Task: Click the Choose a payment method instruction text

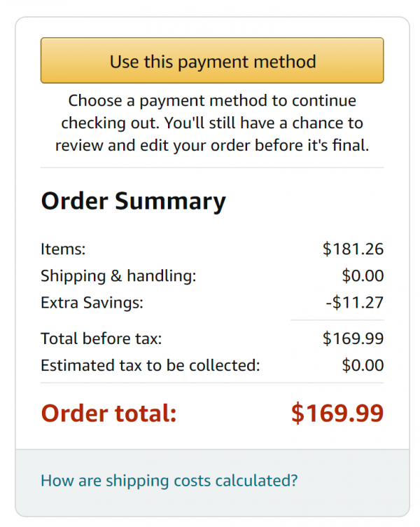Action: pyautogui.click(x=212, y=123)
